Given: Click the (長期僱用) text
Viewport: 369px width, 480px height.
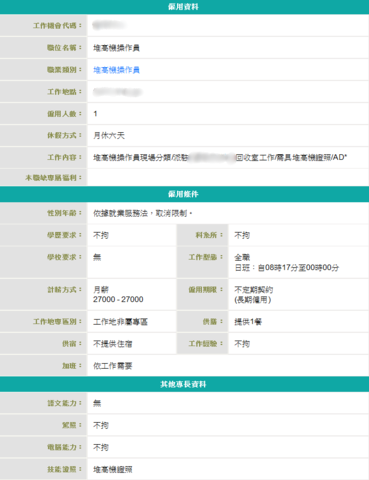Looking at the screenshot, I should pyautogui.click(x=253, y=300).
